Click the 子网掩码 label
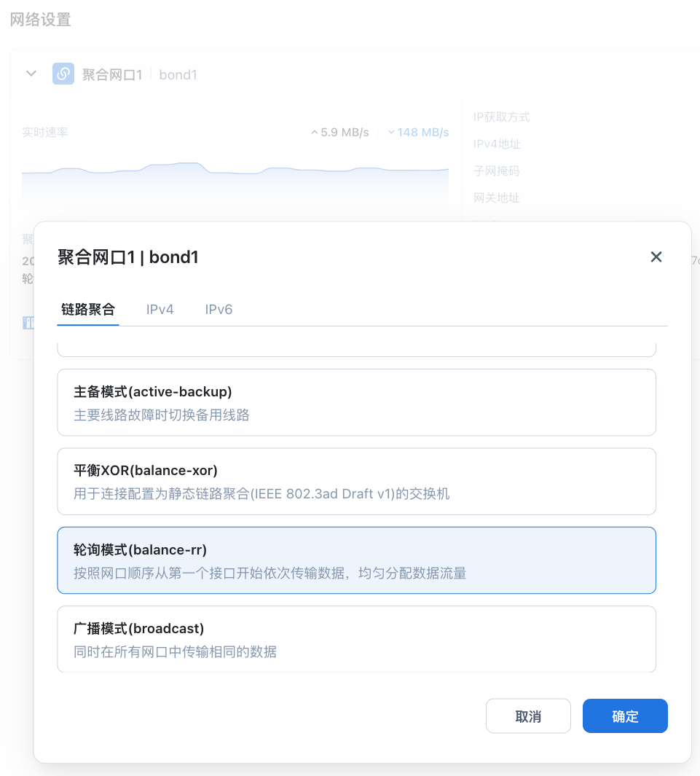This screenshot has height=776, width=700. [497, 171]
